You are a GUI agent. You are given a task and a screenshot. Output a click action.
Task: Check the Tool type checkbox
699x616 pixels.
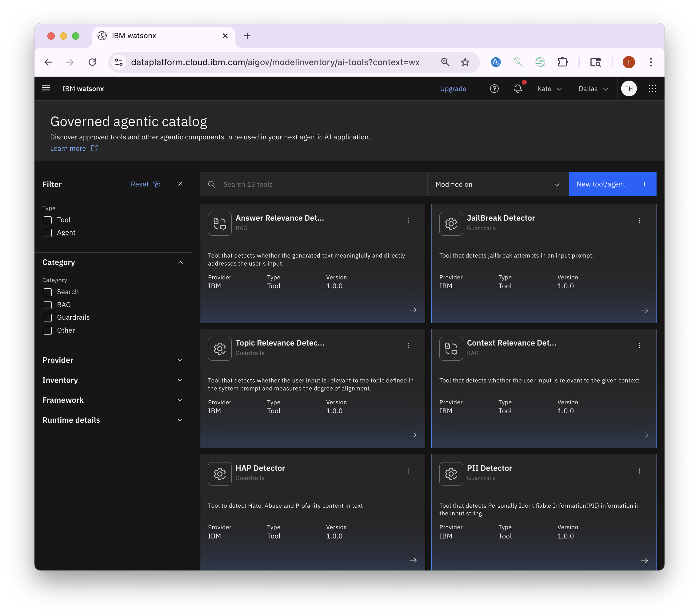48,220
